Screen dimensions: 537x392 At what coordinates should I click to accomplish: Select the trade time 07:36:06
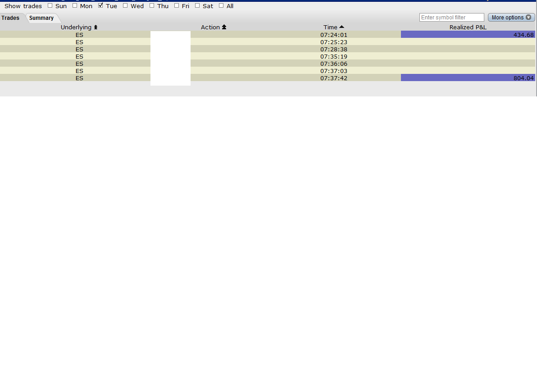(334, 64)
